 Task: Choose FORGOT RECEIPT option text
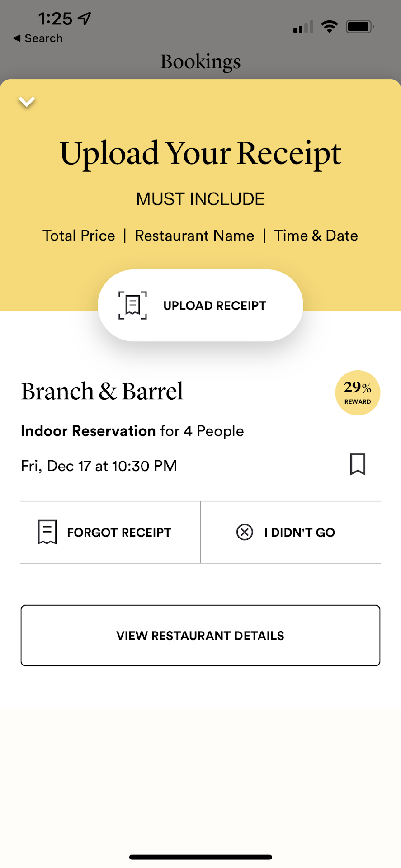pos(119,533)
